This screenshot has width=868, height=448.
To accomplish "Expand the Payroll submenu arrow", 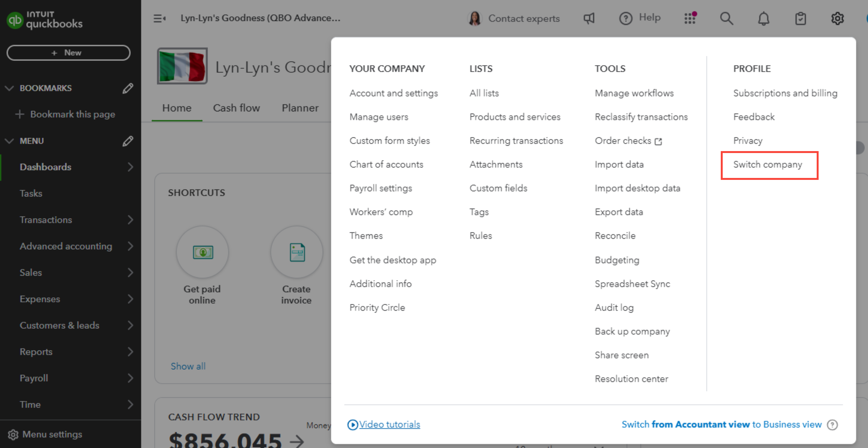I will (131, 378).
